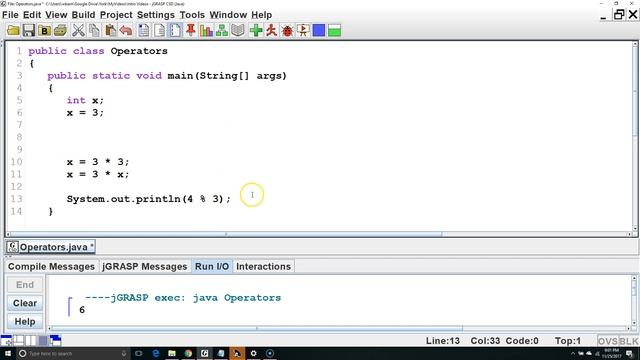
Task: Open the File menu
Action: (x=10, y=15)
